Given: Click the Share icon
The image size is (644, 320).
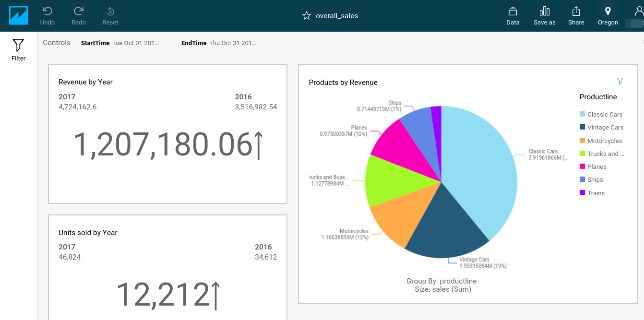Looking at the screenshot, I should (576, 15).
